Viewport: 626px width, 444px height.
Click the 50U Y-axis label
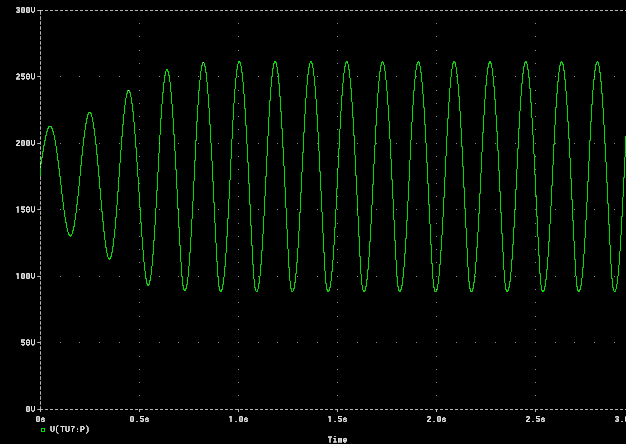(28, 342)
